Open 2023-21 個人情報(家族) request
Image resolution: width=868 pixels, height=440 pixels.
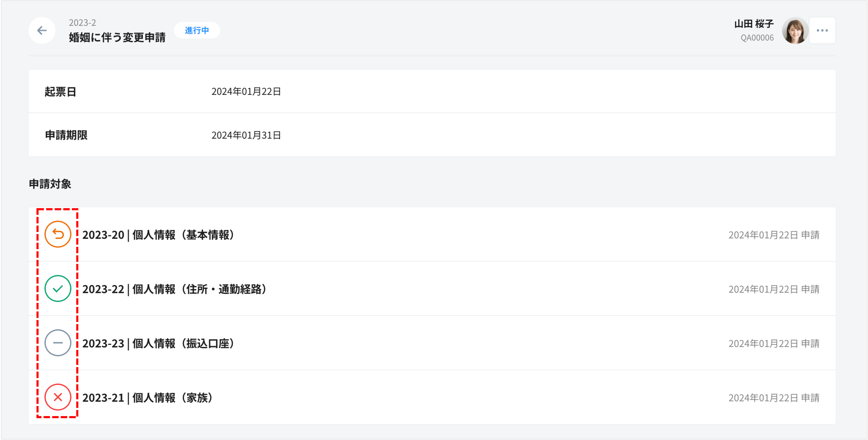148,398
